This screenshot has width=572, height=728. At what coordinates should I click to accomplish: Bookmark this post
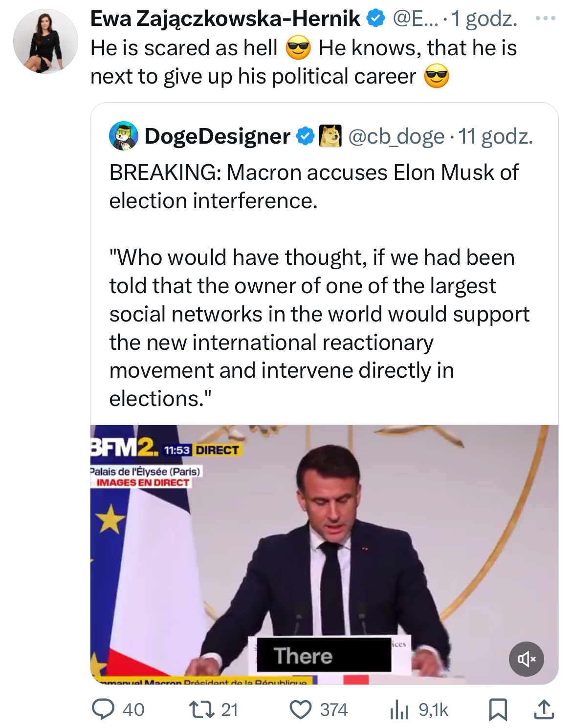pos(498,709)
